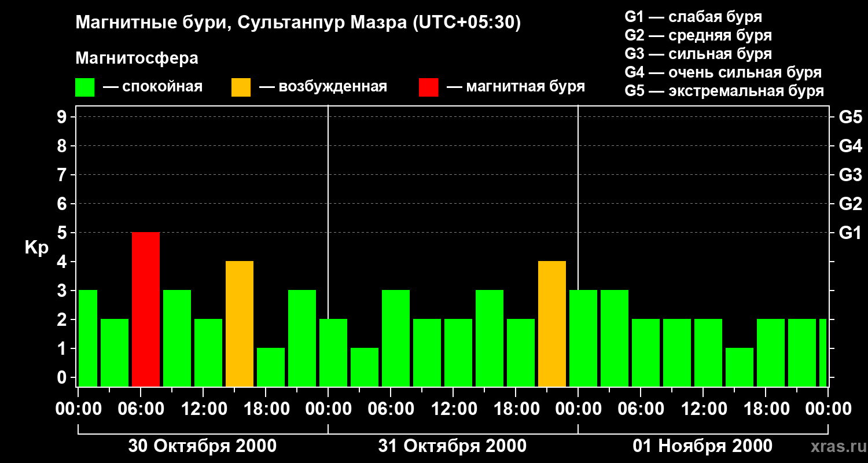Click the '— спокойная' legend label

[x=153, y=87]
